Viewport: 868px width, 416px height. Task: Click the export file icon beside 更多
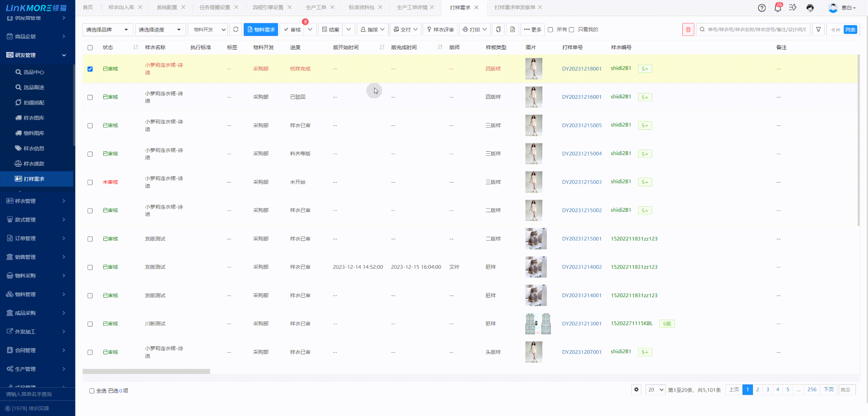pyautogui.click(x=512, y=30)
